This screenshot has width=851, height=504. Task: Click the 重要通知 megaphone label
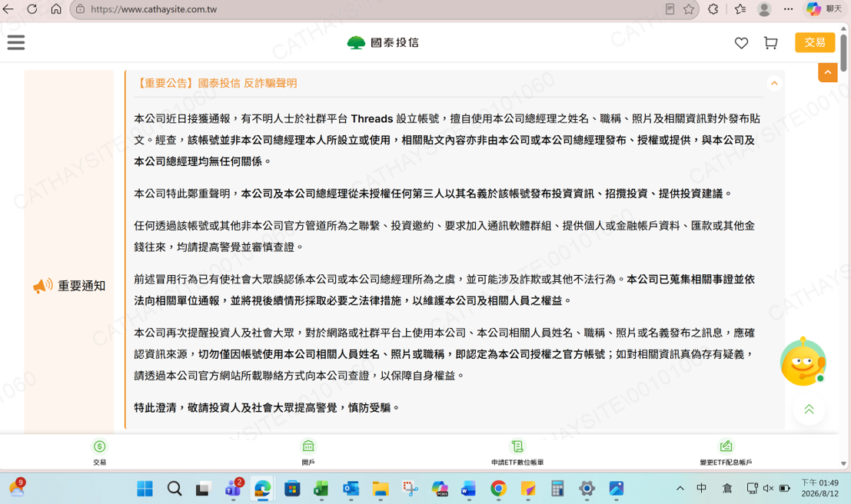pyautogui.click(x=69, y=285)
